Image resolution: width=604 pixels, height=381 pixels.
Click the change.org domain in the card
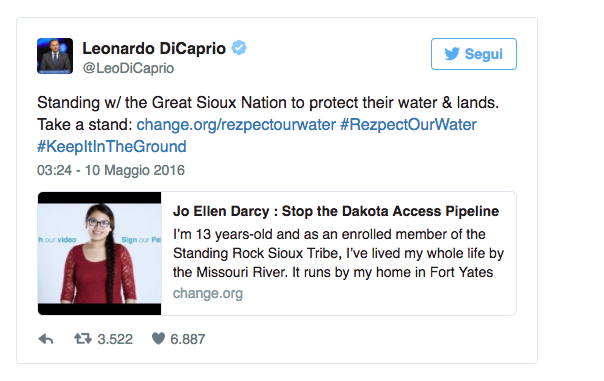coord(208,294)
